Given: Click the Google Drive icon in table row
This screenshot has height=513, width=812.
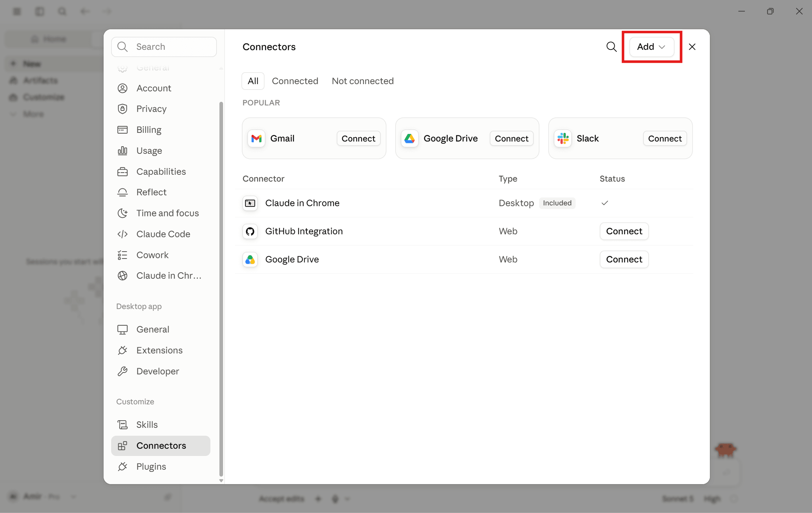Looking at the screenshot, I should coord(250,259).
